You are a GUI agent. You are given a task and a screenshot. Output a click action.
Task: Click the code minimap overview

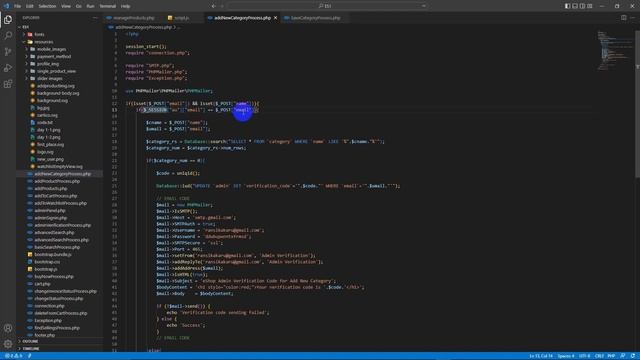tap(615, 50)
